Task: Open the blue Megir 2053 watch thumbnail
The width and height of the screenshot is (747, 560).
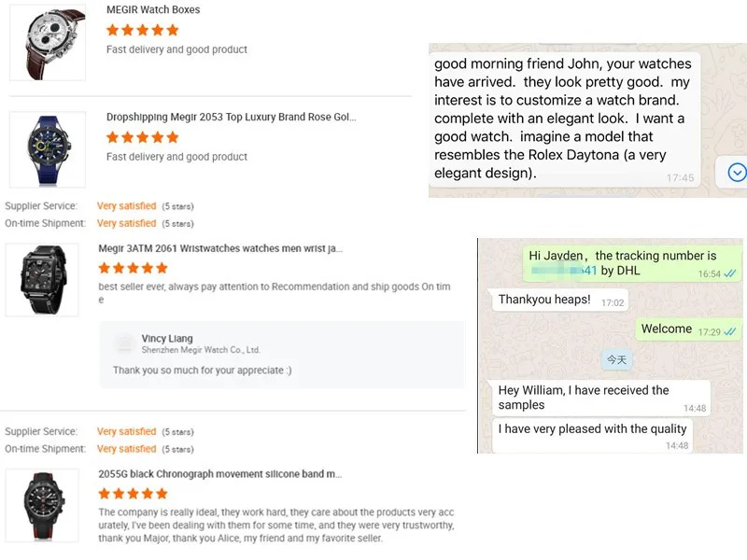Action: coord(48,149)
